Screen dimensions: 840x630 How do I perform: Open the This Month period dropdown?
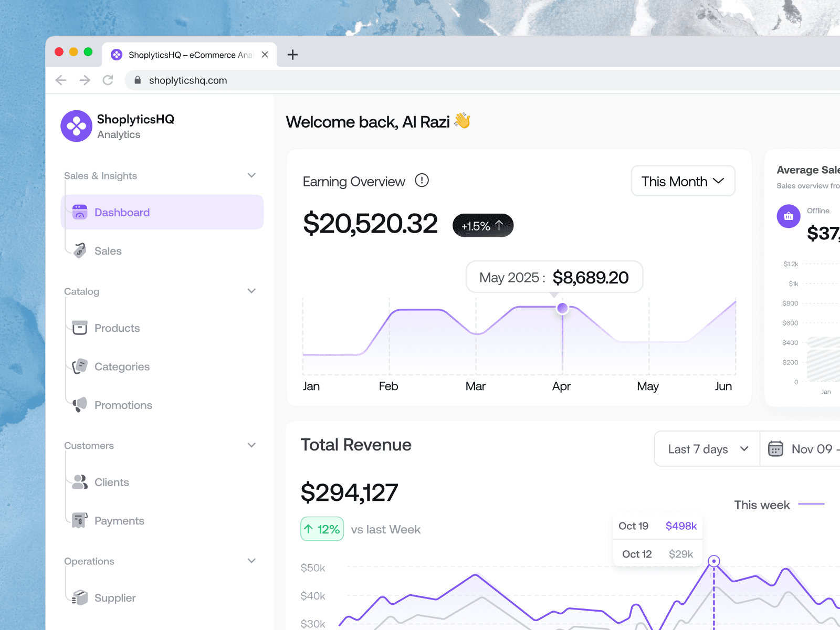(682, 181)
